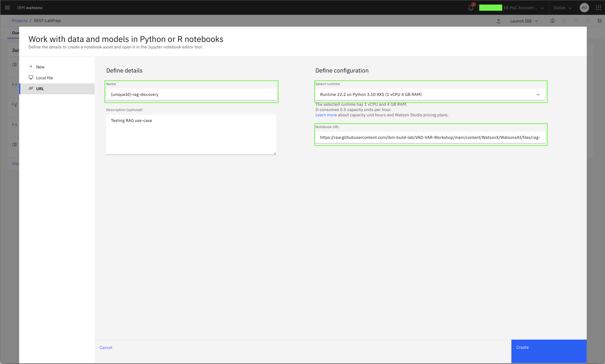Select the Name input field
This screenshot has width=605, height=364.
point(192,94)
